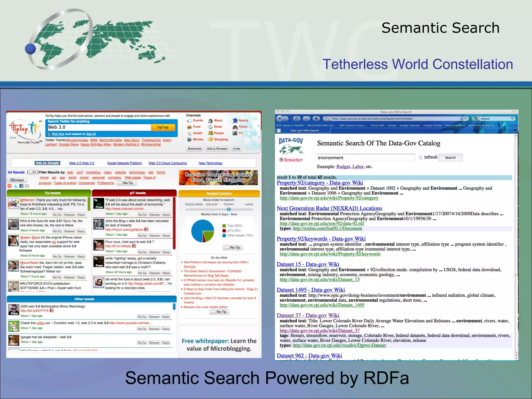Share TipTop results via Facebook icon

21,186
